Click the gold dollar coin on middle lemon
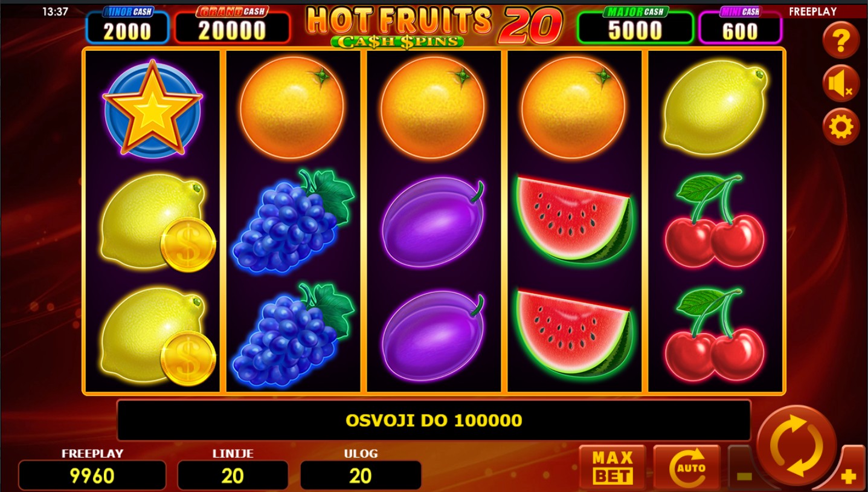The height and width of the screenshot is (492, 868). pyautogui.click(x=188, y=244)
